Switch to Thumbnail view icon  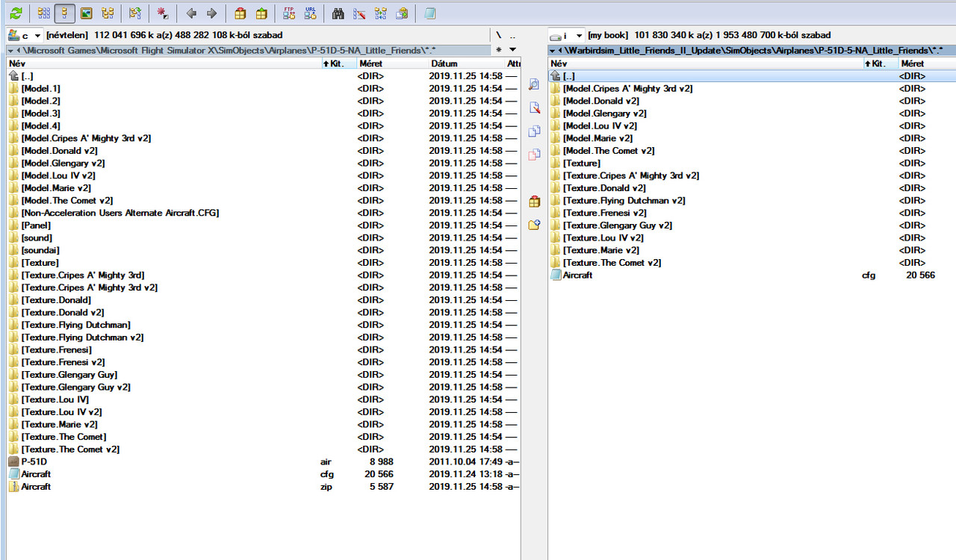coord(86,13)
